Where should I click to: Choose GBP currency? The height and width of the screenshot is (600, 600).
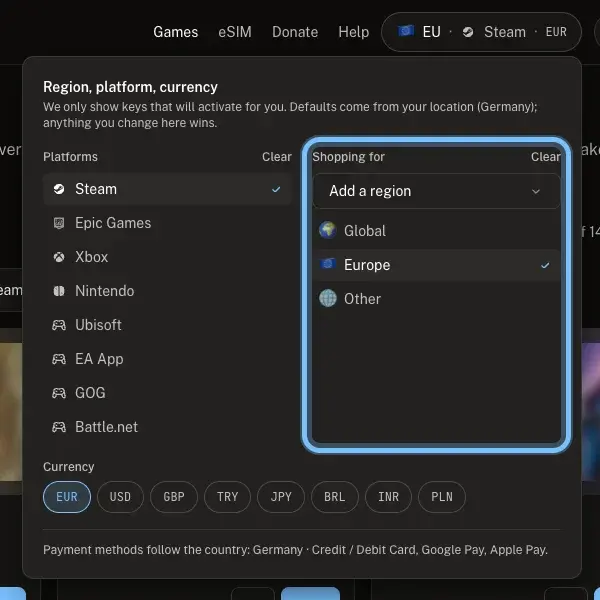[174, 497]
